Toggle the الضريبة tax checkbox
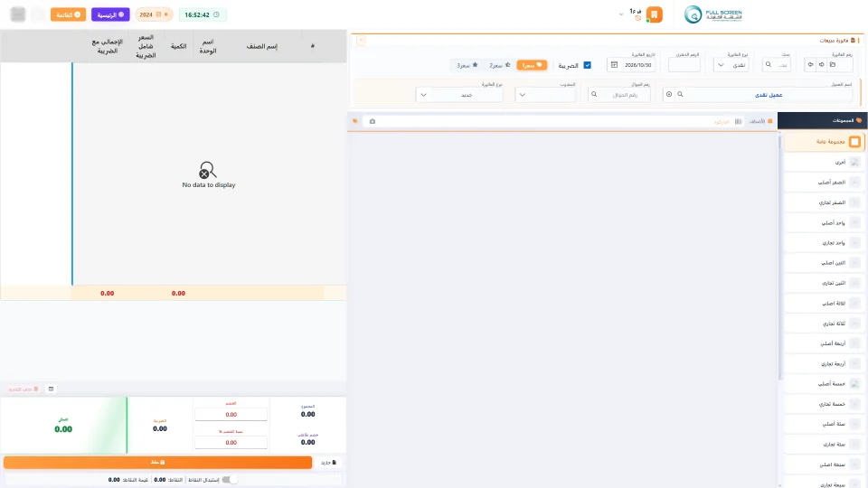 tap(588, 65)
